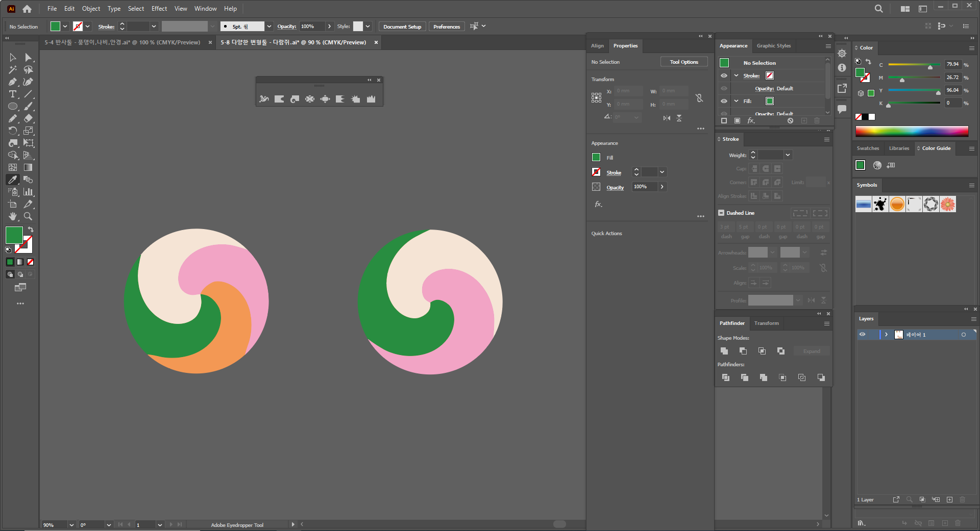Click the Divide pathfinder icon
Screen dimensions: 980x531
point(726,377)
